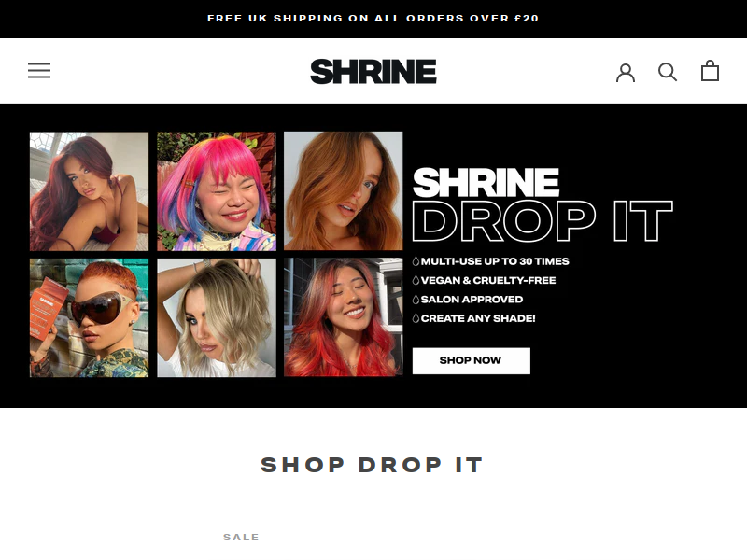Click the free UK shipping announcement bar

[x=373, y=19]
